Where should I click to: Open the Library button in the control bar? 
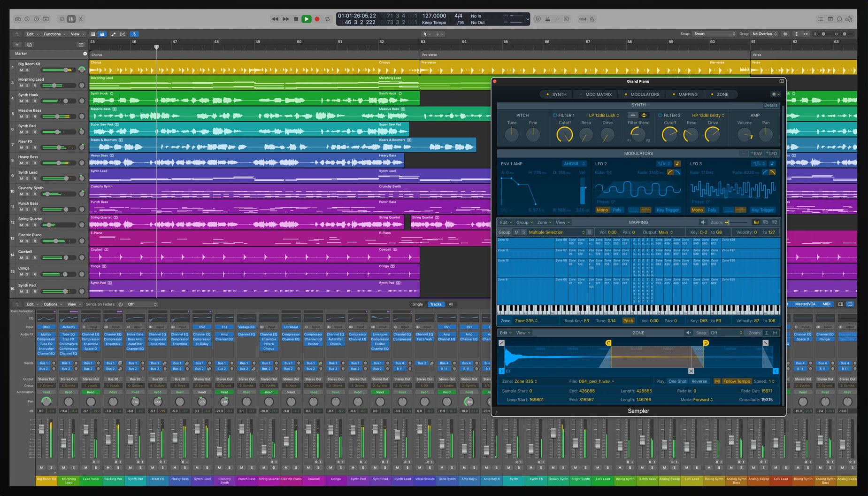(x=18, y=19)
